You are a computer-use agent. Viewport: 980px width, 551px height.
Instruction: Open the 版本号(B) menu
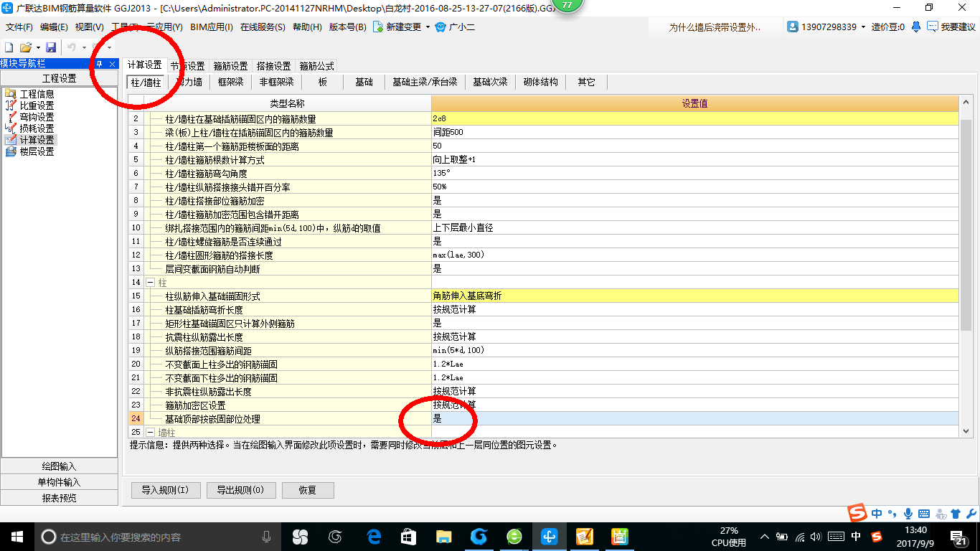pyautogui.click(x=347, y=27)
